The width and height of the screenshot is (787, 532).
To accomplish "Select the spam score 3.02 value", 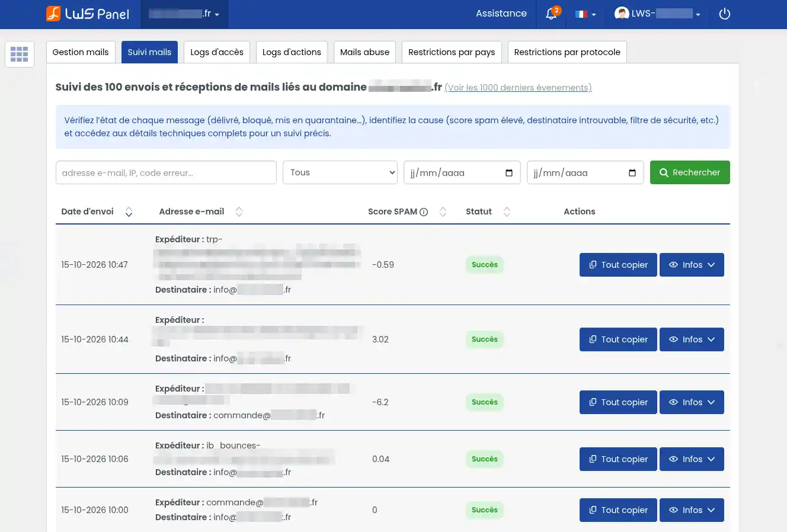I will [x=380, y=339].
